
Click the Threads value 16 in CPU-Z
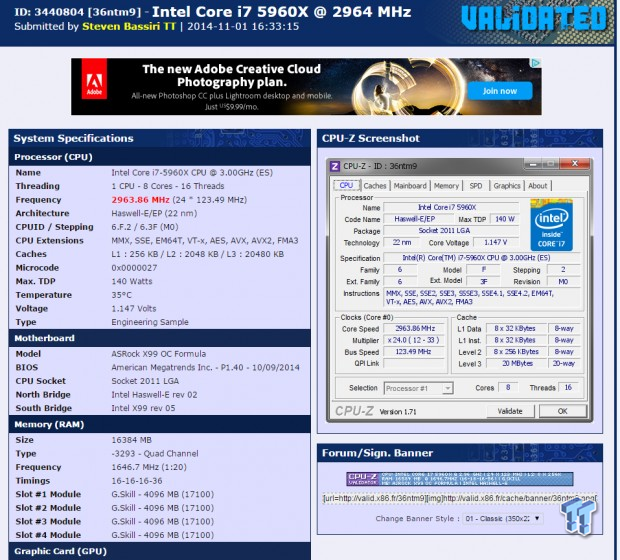pyautogui.click(x=568, y=388)
